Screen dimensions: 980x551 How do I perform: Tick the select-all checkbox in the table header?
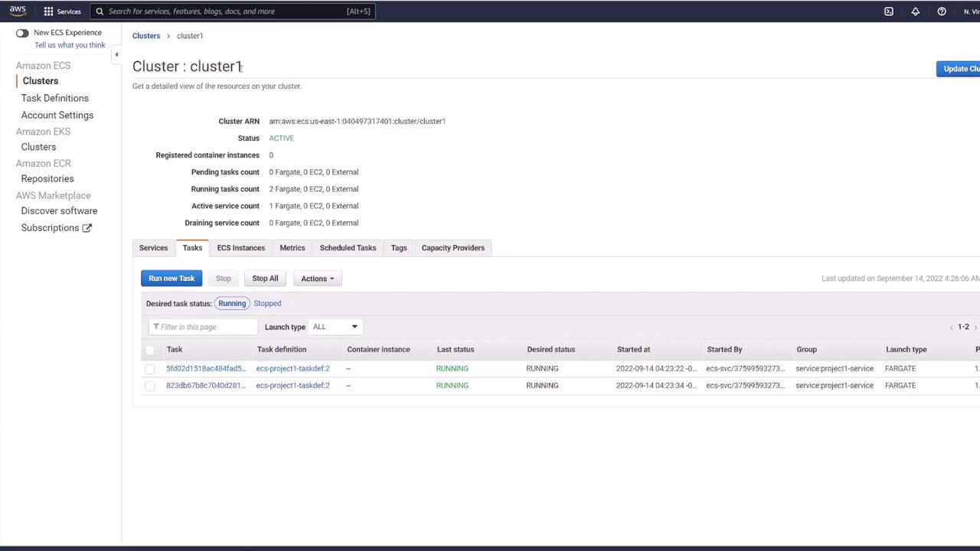(x=150, y=350)
